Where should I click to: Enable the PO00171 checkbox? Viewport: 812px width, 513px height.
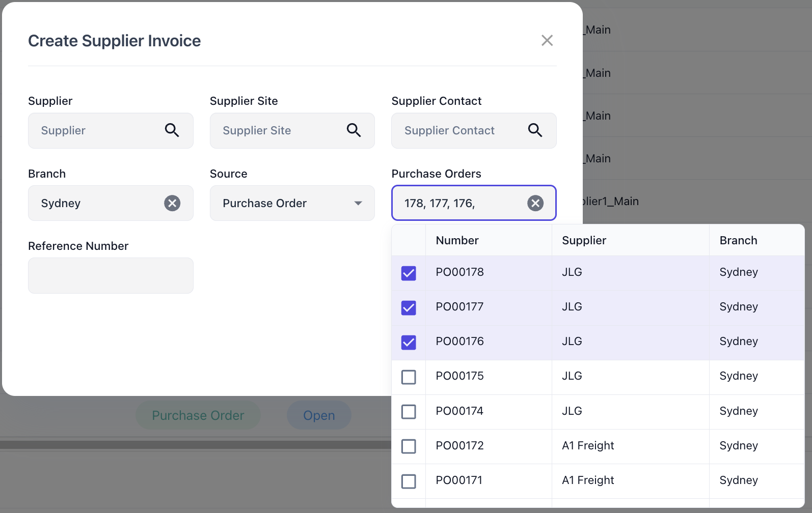click(409, 481)
